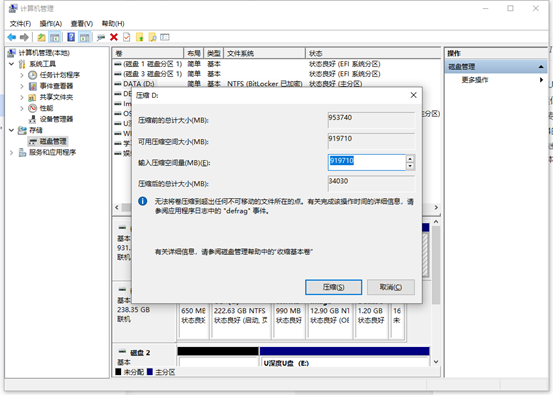The image size is (553, 395).
Task: Click the Up one level folder icon
Action: (x=42, y=37)
